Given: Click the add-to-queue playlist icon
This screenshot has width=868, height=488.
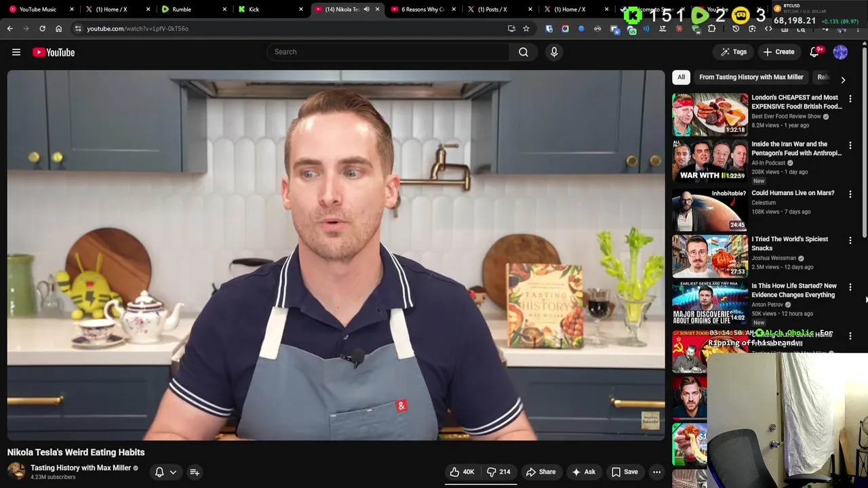Looking at the screenshot, I should click(x=195, y=472).
